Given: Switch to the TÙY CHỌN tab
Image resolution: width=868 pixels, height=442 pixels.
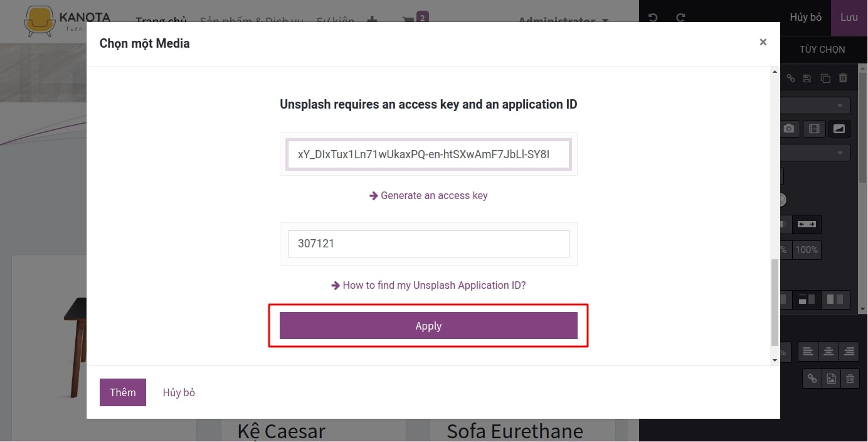Looking at the screenshot, I should (822, 49).
